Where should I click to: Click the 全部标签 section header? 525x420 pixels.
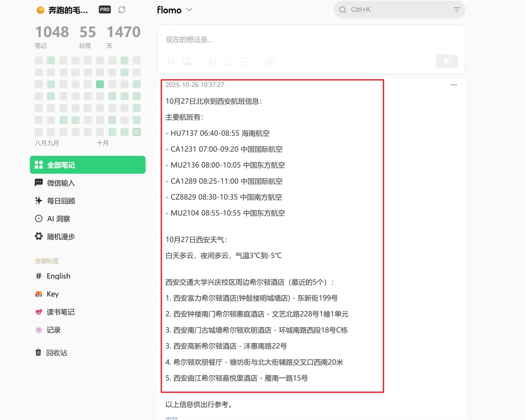click(47, 261)
